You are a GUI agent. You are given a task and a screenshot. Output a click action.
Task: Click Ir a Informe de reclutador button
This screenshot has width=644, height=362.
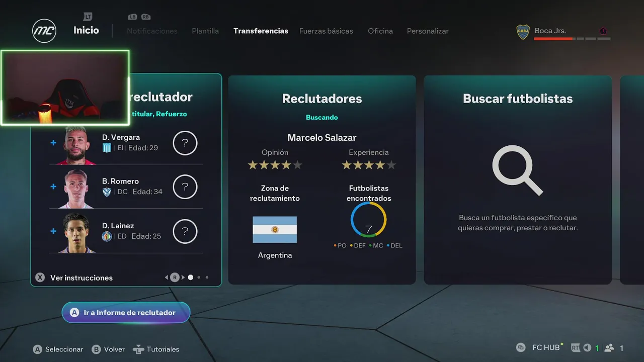coord(126,312)
